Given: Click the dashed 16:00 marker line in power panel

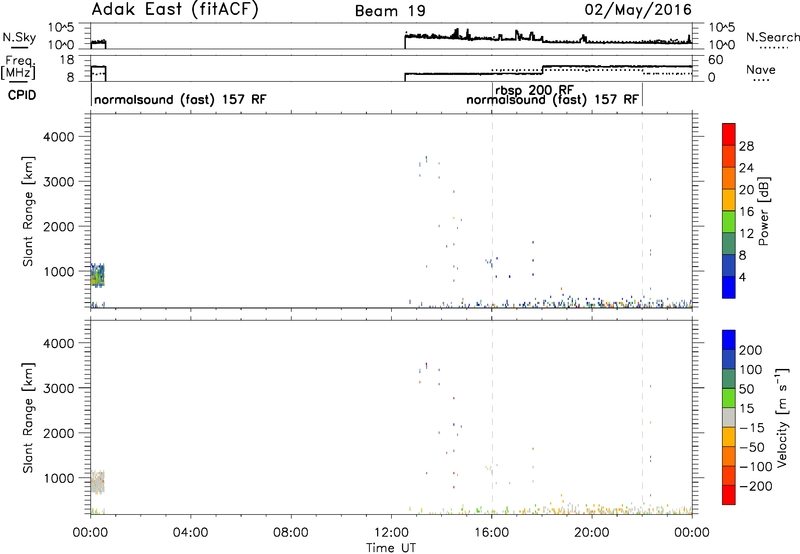Looking at the screenshot, I should 492,210.
